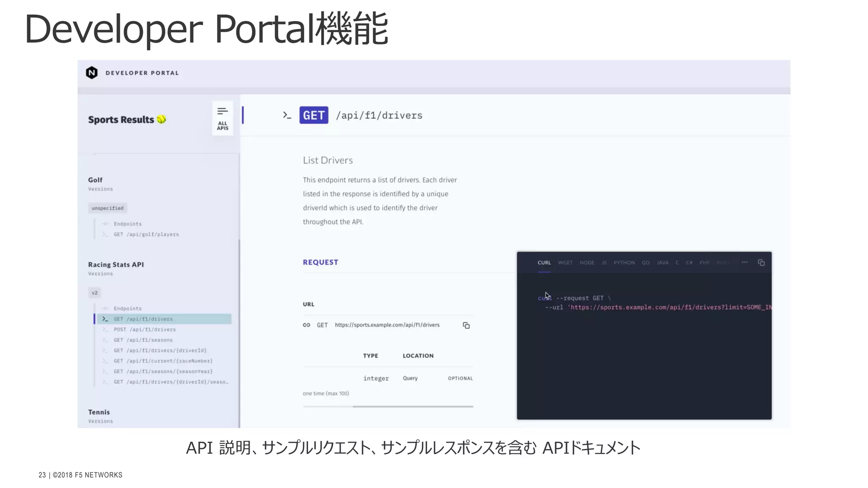Click the link icon next to the GET URL

(x=306, y=325)
